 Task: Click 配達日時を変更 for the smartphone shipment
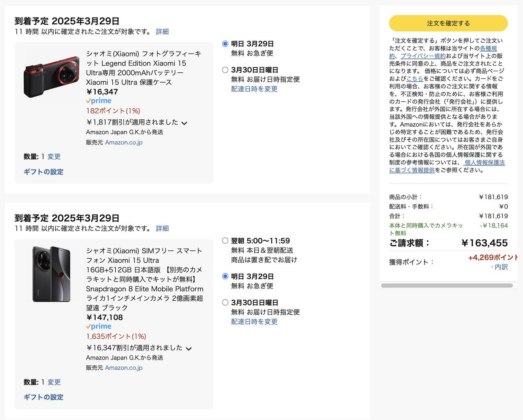254,322
